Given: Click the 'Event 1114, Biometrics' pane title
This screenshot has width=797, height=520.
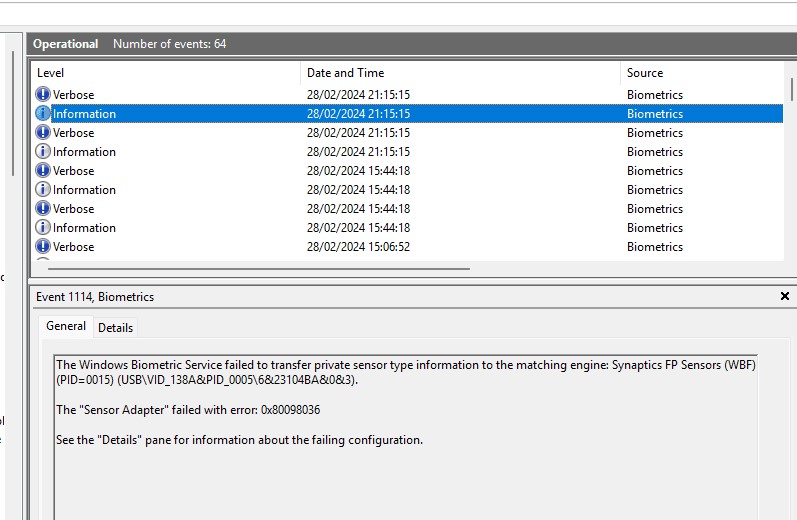Looking at the screenshot, I should click(95, 297).
